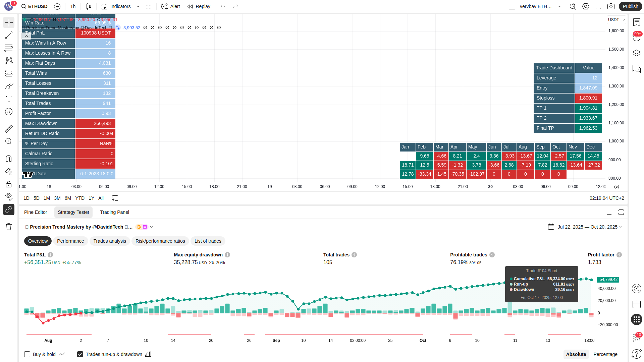This screenshot has width=644, height=362.
Task: Click the Replay bar control
Action: pyautogui.click(x=199, y=6)
